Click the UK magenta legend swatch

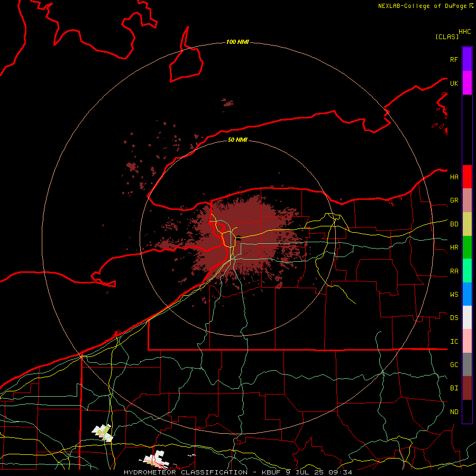pos(467,83)
